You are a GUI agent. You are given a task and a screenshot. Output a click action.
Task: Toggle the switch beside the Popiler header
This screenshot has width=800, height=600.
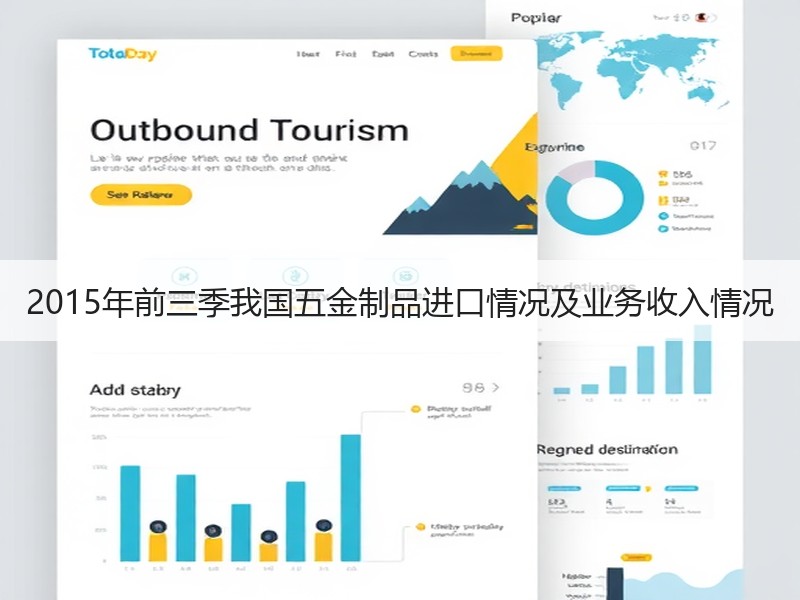pos(707,18)
